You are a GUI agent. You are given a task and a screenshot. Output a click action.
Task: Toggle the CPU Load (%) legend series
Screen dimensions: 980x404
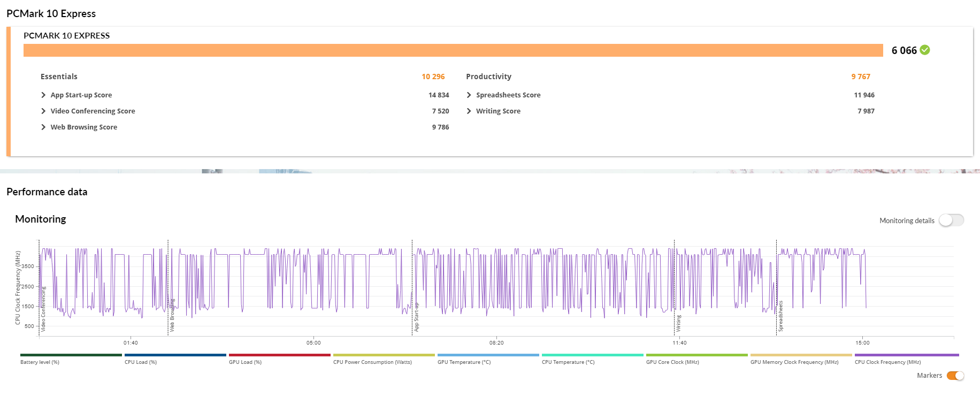coord(175,359)
